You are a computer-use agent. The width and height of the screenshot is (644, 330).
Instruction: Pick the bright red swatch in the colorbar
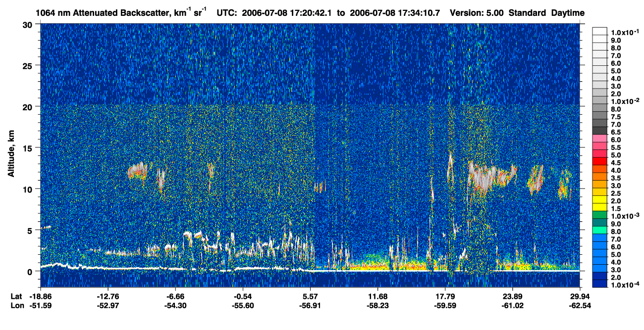pyautogui.click(x=599, y=161)
